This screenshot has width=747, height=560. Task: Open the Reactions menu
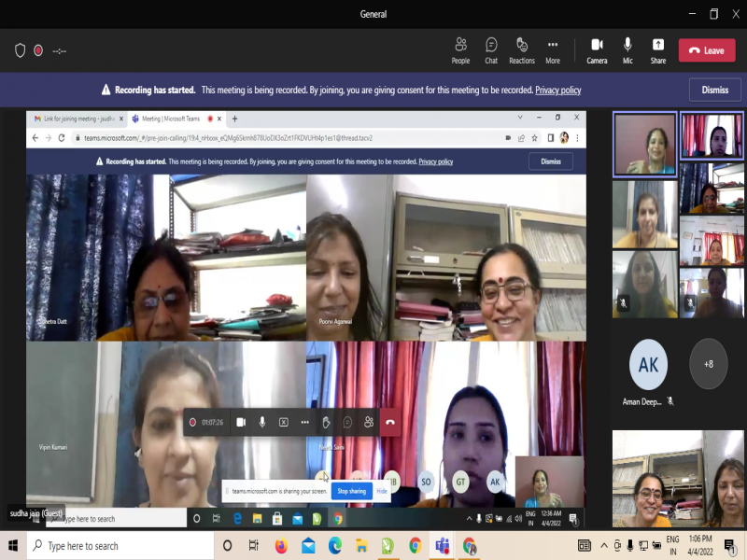[522, 49]
